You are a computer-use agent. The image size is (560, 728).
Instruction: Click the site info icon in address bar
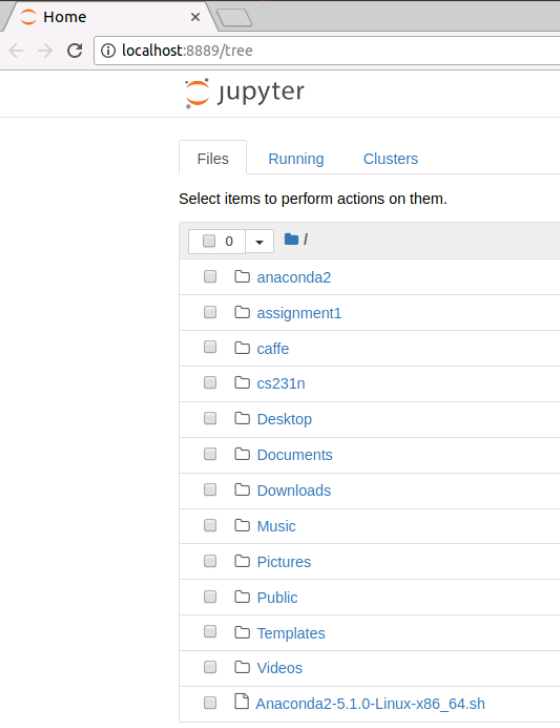[108, 50]
